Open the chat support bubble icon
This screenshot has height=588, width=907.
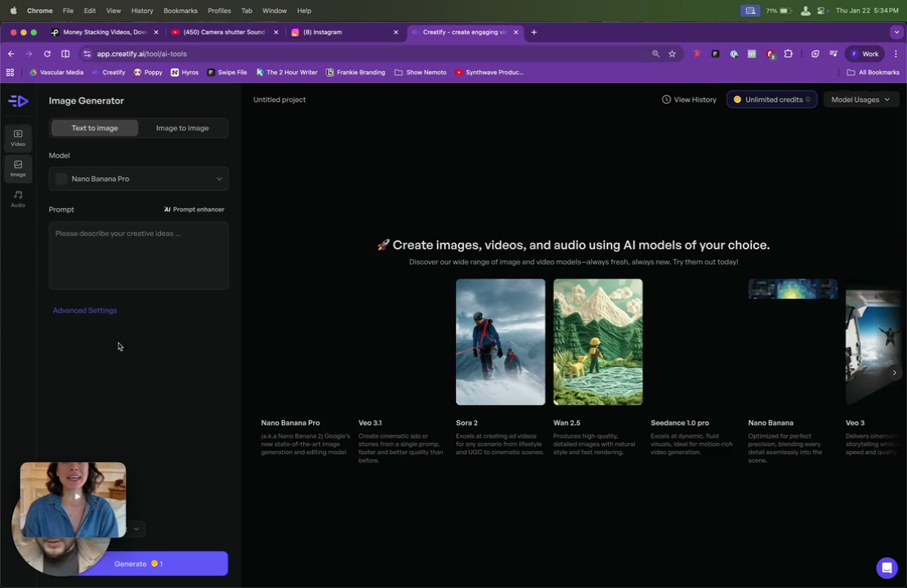(887, 568)
